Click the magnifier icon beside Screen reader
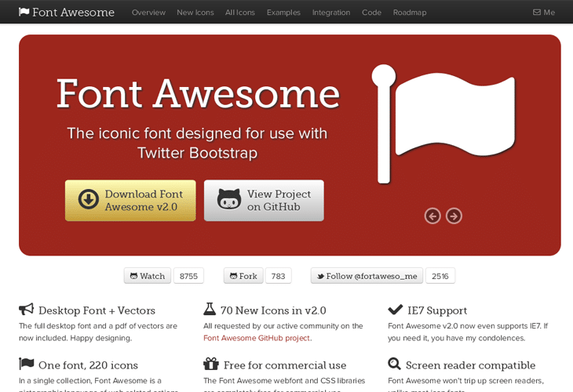 [x=394, y=364]
